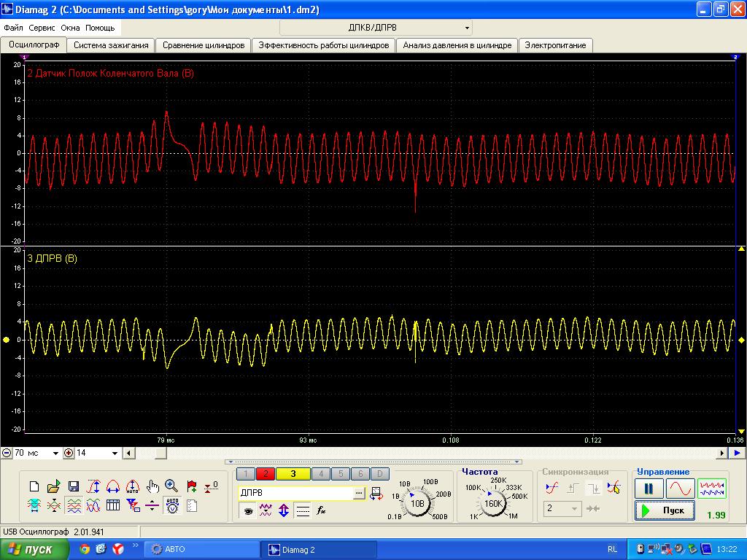Toggle the horizontal grid lines icon
This screenshot has width=747, height=560.
[303, 511]
